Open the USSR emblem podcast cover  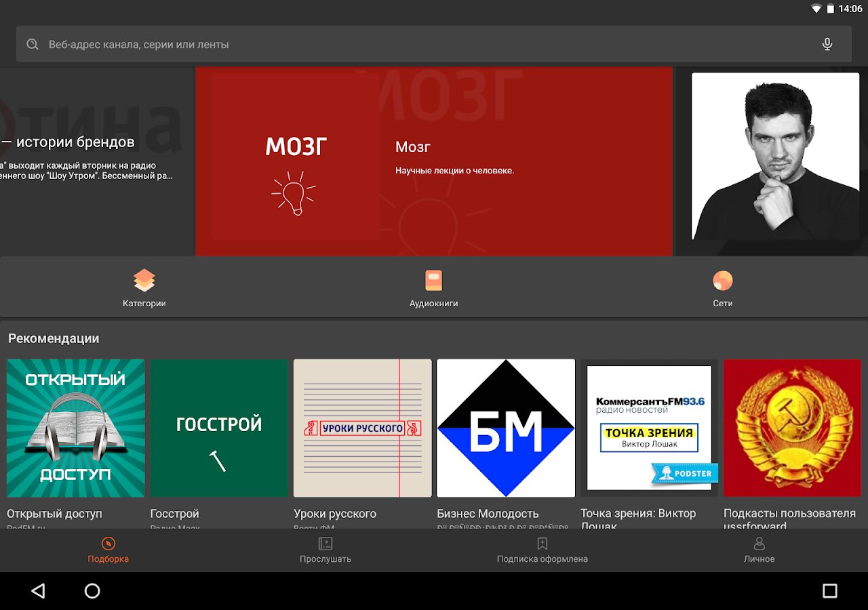point(793,428)
